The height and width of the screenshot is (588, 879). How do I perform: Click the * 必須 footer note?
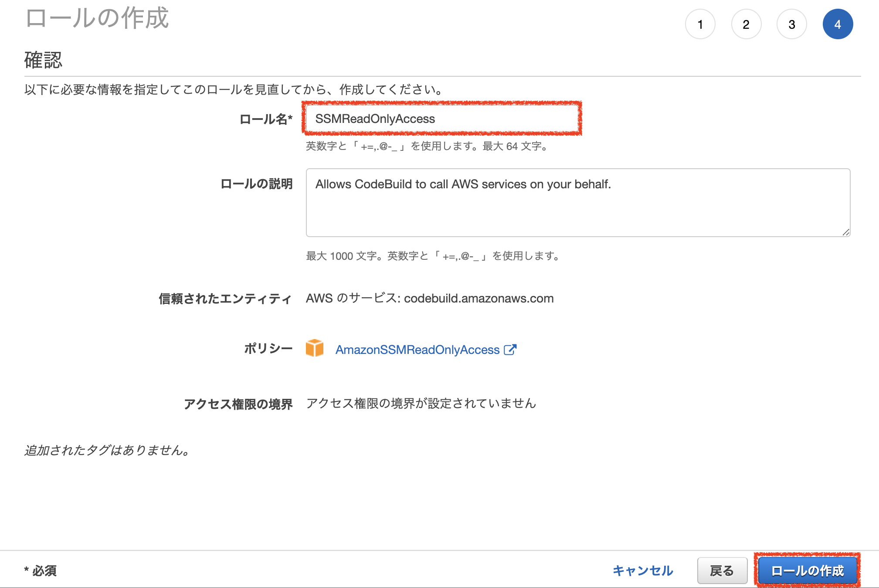(x=41, y=571)
